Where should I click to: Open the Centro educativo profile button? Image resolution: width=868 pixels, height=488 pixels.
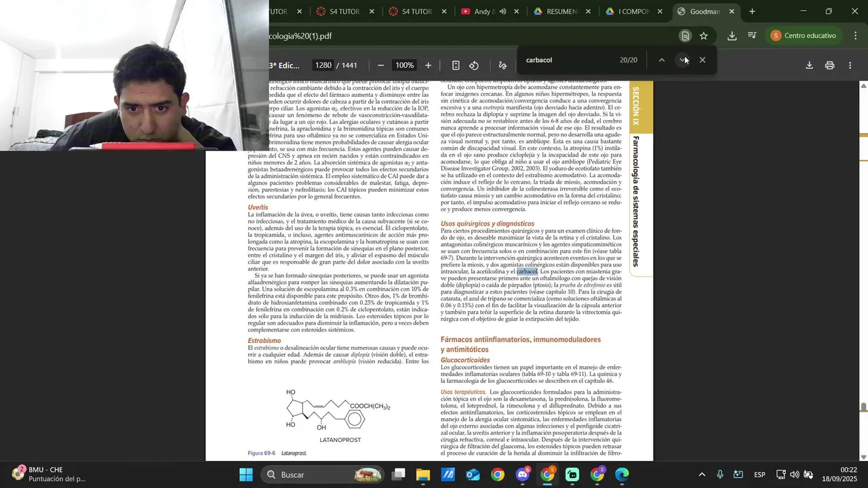804,36
